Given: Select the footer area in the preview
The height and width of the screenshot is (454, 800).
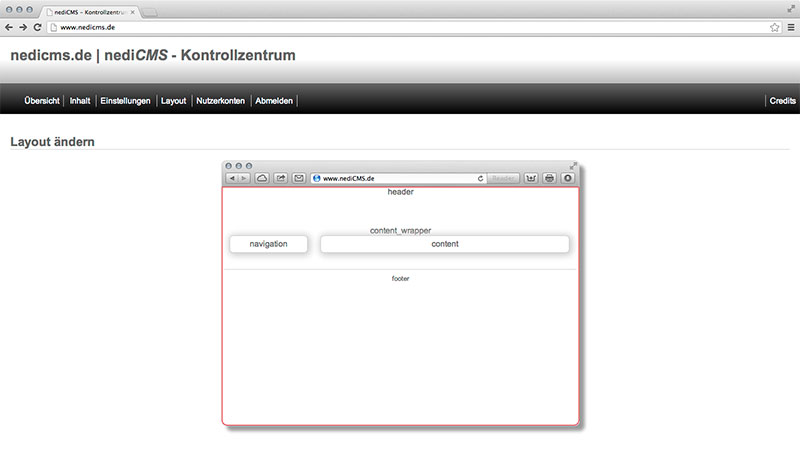Looking at the screenshot, I should click(401, 279).
